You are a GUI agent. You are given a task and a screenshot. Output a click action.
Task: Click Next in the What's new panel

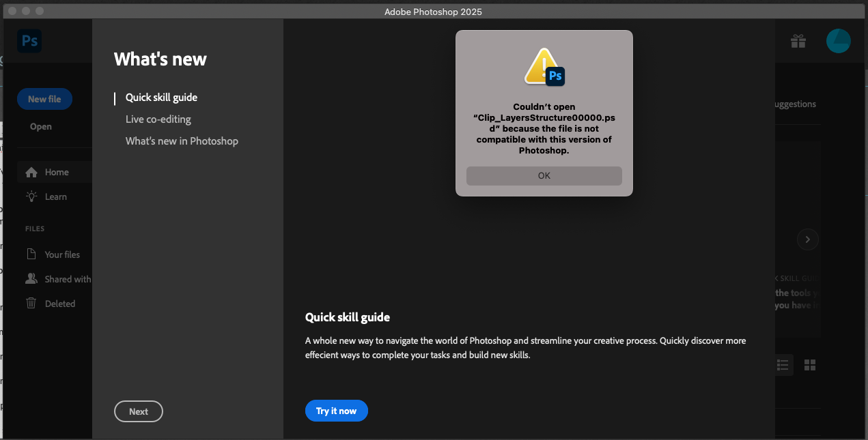(139, 411)
